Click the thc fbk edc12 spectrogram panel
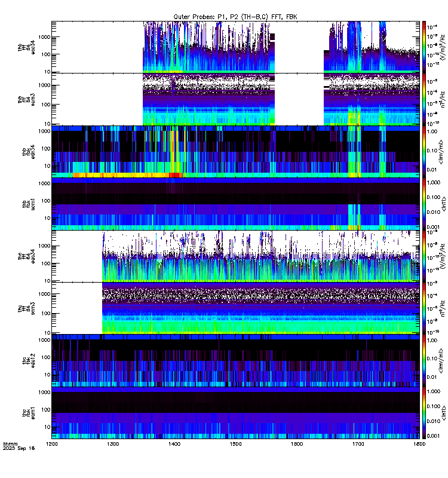The height and width of the screenshot is (478, 448). pos(235,361)
